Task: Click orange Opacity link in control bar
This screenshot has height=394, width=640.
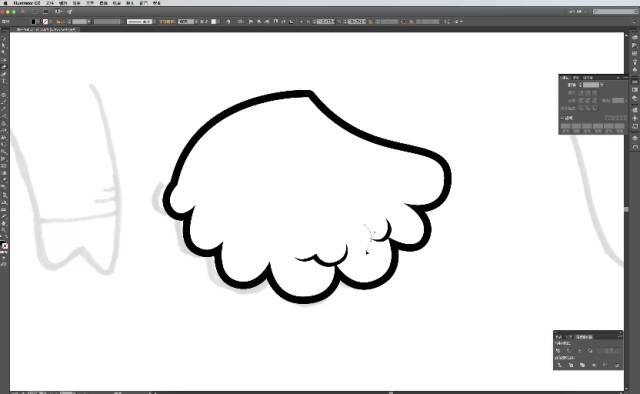Action: pyautogui.click(x=167, y=21)
